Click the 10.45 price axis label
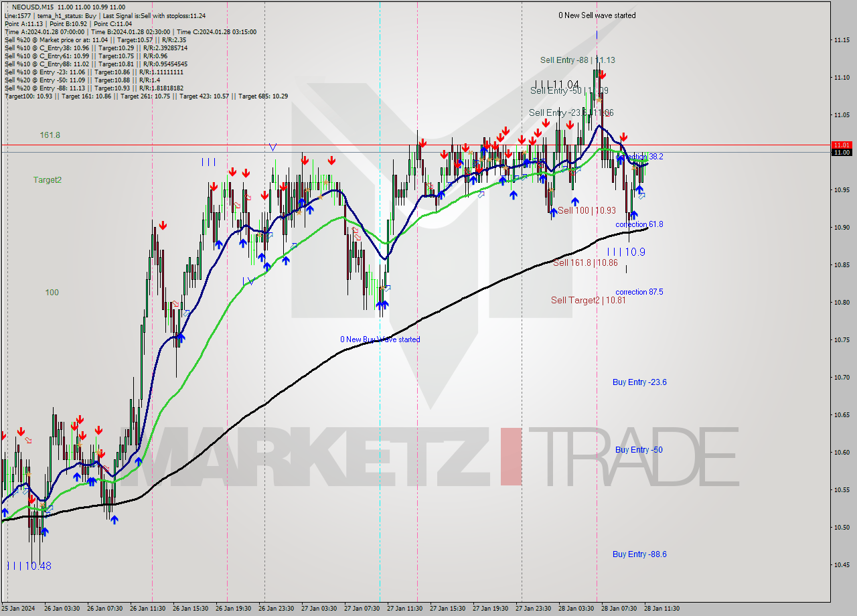The image size is (857, 616). (x=842, y=565)
